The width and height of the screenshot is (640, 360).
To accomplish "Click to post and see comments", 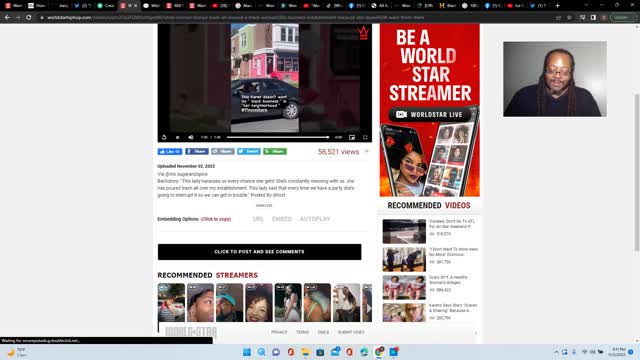I will point(259,252).
